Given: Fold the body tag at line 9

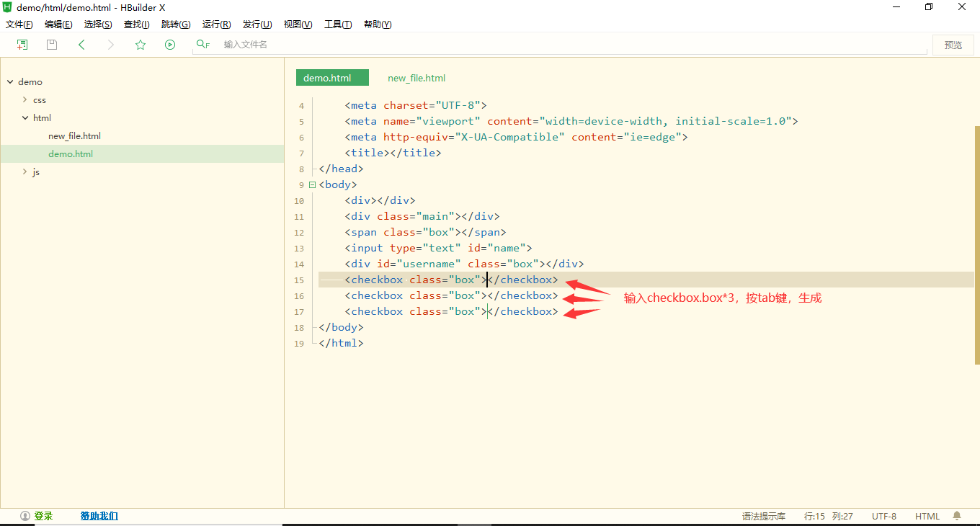Looking at the screenshot, I should click(312, 184).
